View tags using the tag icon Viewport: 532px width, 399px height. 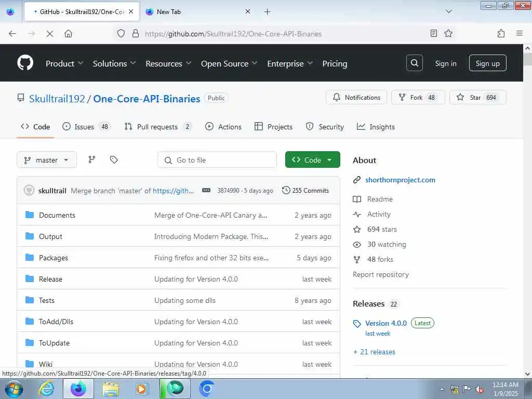click(114, 159)
